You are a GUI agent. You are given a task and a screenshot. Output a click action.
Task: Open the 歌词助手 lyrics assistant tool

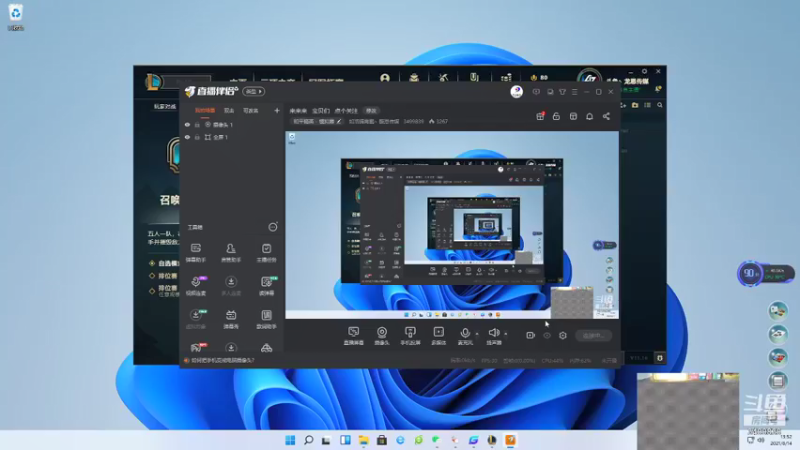(x=266, y=319)
